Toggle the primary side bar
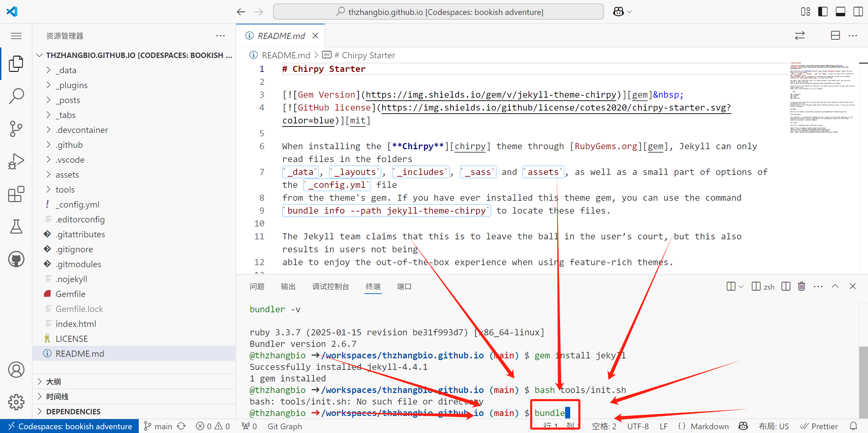868x433 pixels. point(823,12)
